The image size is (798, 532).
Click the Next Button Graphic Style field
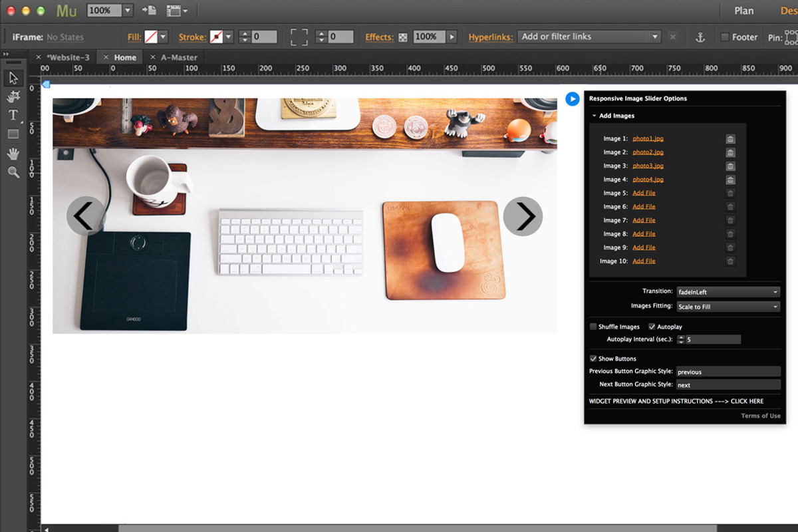(728, 385)
